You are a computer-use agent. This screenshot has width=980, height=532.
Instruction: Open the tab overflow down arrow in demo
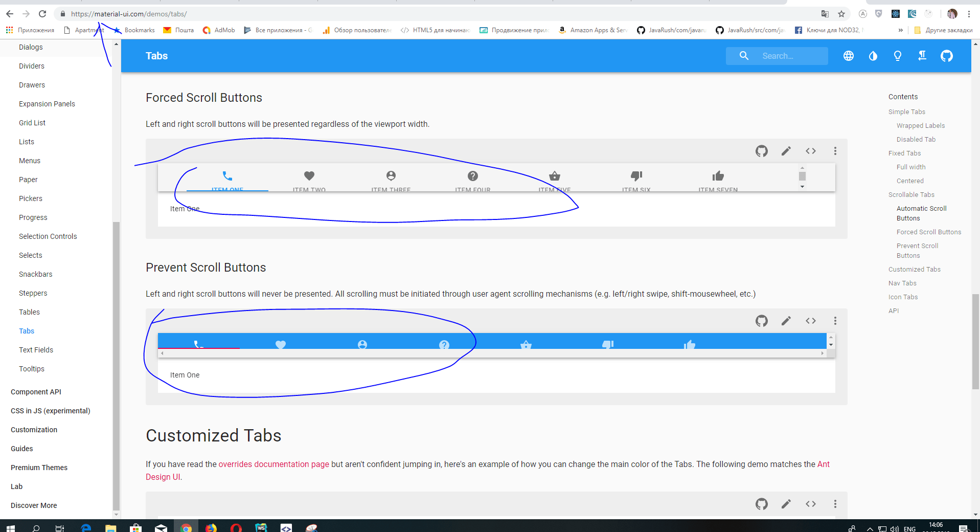click(802, 187)
